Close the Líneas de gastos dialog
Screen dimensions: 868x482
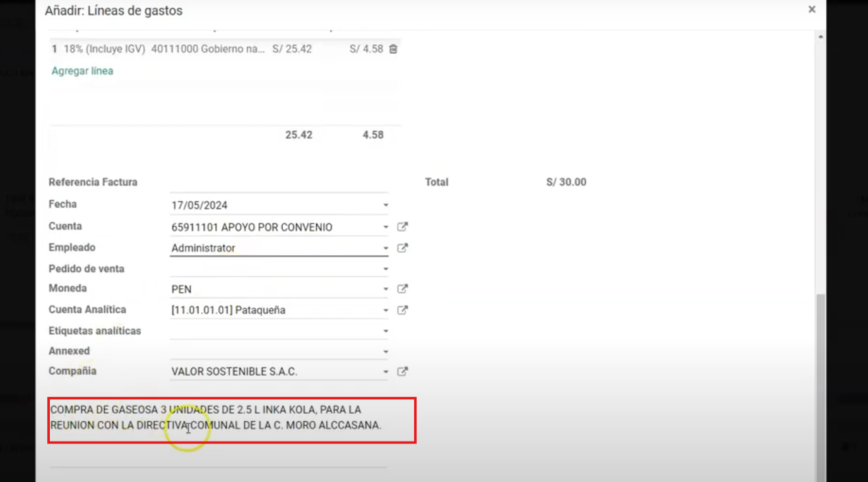click(812, 9)
